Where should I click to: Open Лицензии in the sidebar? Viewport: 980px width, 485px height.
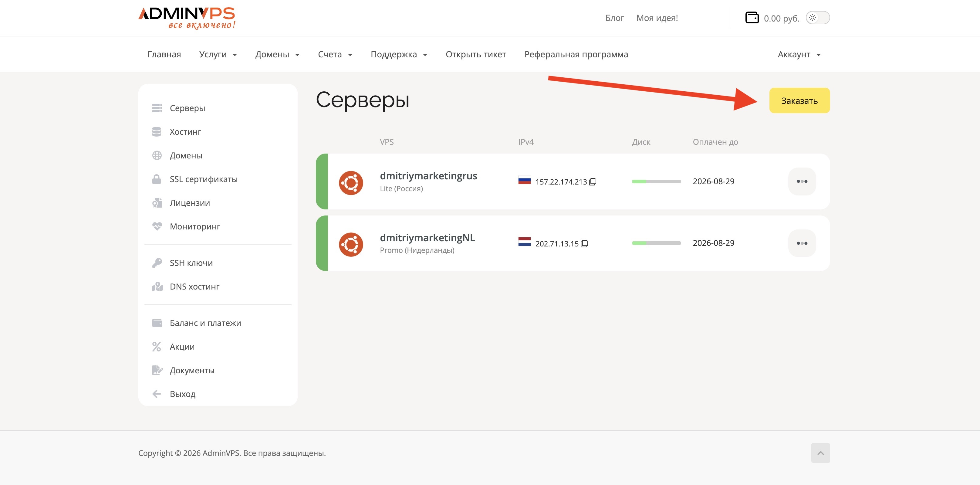click(x=189, y=203)
